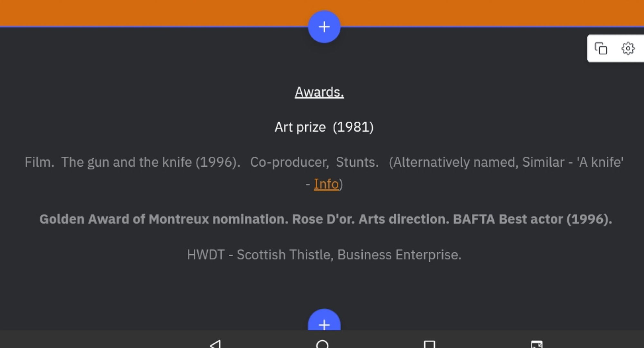Tap Android back navigation arrow
The image size is (644, 348).
(x=215, y=344)
